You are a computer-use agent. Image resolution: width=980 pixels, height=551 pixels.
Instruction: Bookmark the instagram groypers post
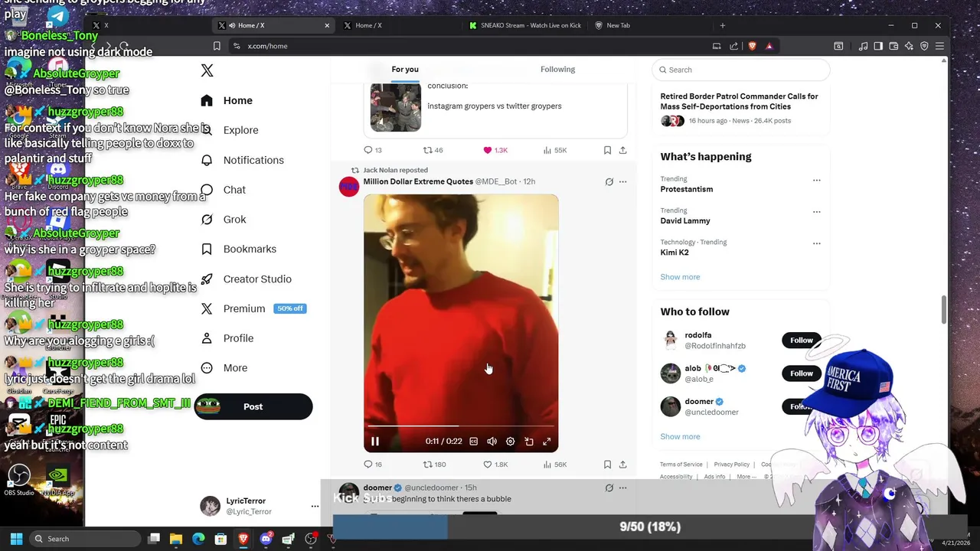tap(607, 150)
